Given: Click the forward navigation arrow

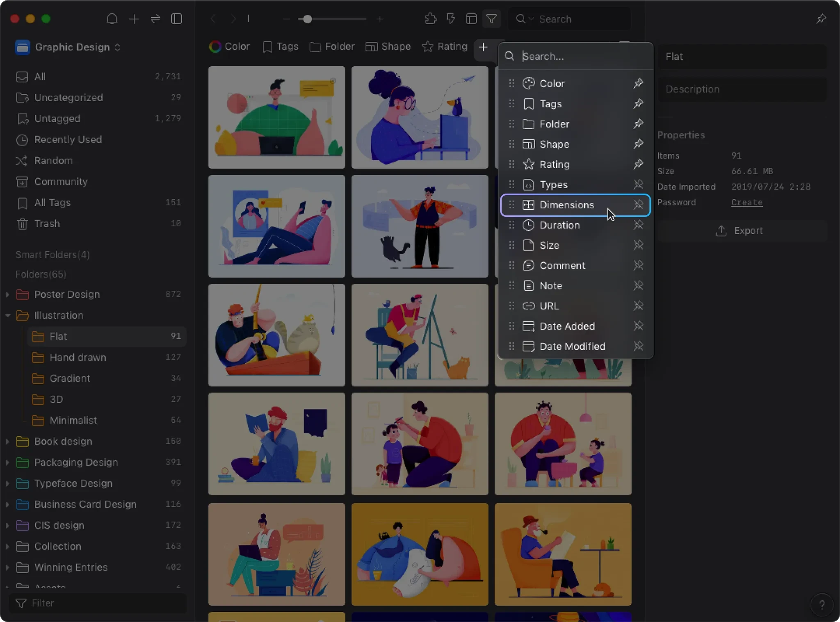Looking at the screenshot, I should click(x=233, y=19).
